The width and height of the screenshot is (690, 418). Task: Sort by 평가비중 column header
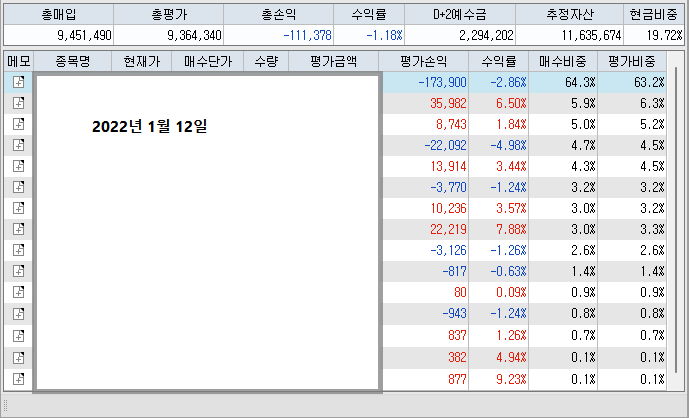click(632, 61)
